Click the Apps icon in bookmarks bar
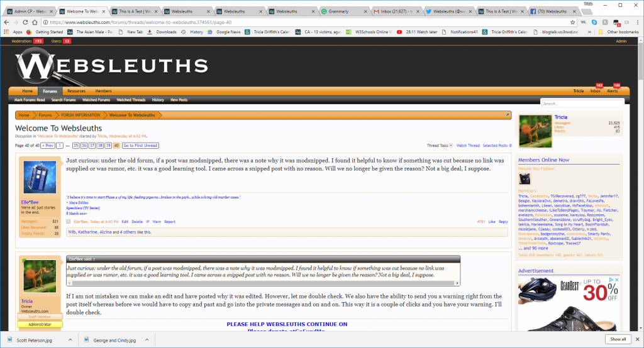The image size is (644, 348). click(13, 31)
